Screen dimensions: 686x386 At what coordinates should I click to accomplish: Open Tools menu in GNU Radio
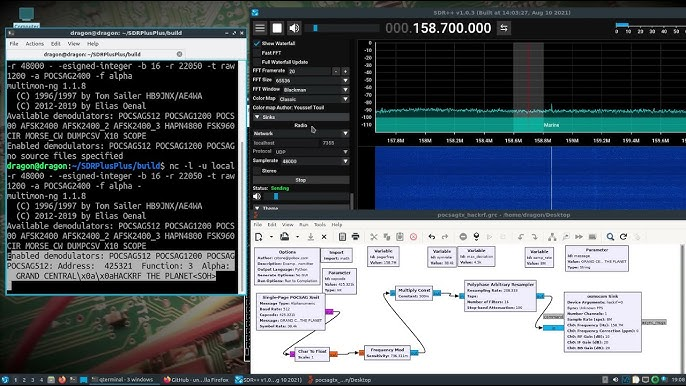coord(320,225)
